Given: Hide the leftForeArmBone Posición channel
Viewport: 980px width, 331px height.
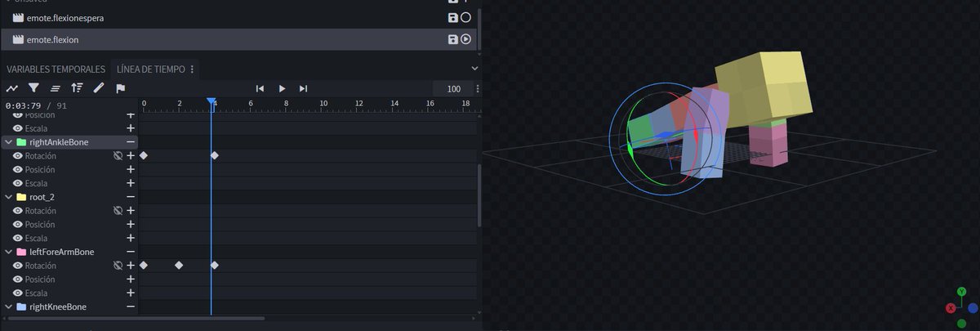Looking at the screenshot, I should [x=17, y=280].
